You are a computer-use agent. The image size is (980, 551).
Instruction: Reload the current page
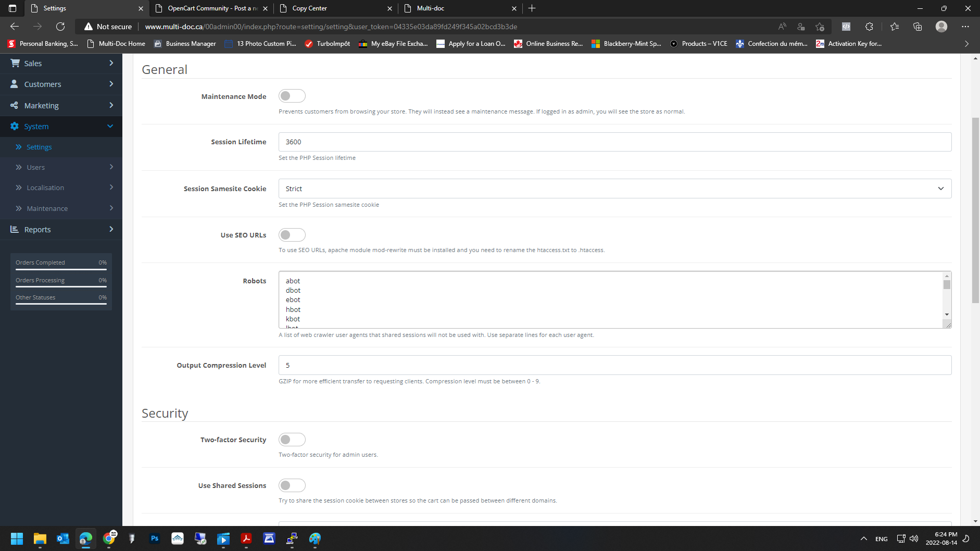60,27
